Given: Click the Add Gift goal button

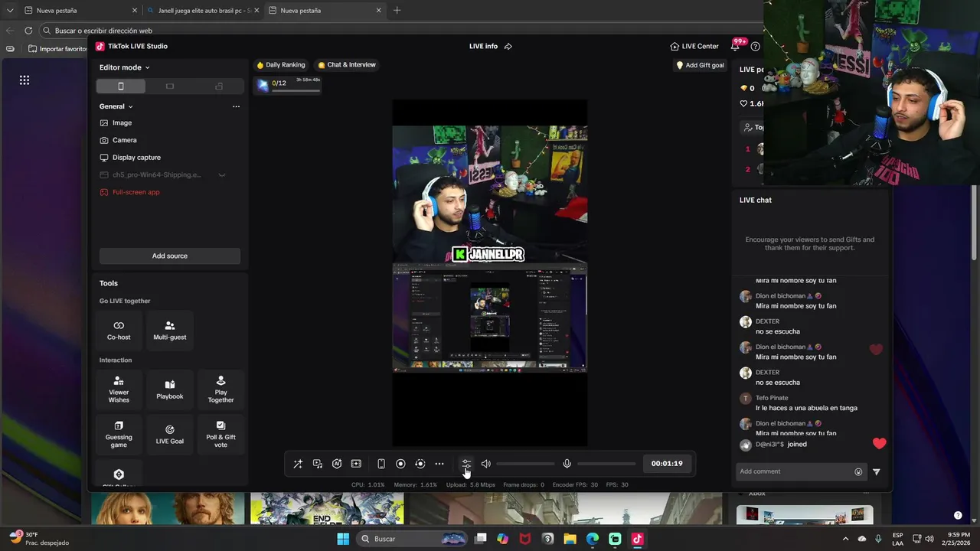Looking at the screenshot, I should [x=700, y=65].
